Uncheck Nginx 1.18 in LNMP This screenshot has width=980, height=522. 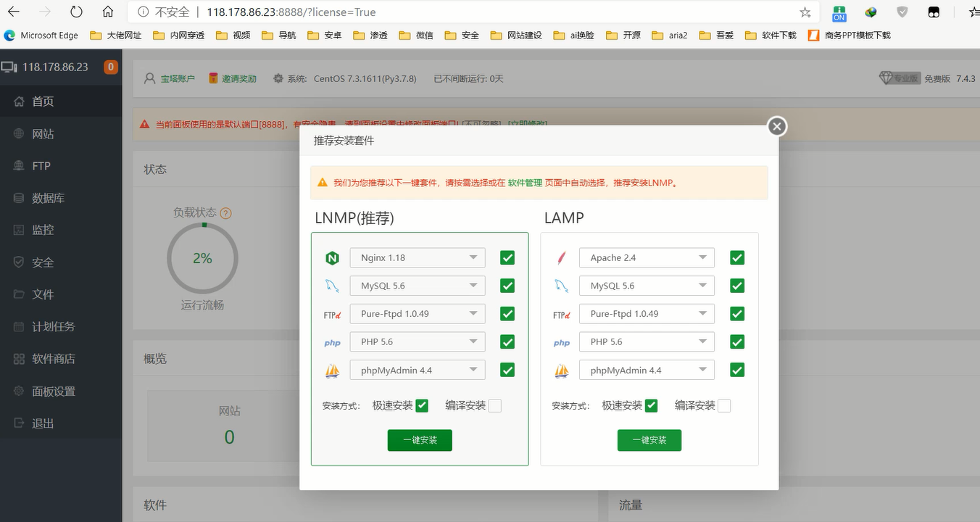pyautogui.click(x=507, y=257)
